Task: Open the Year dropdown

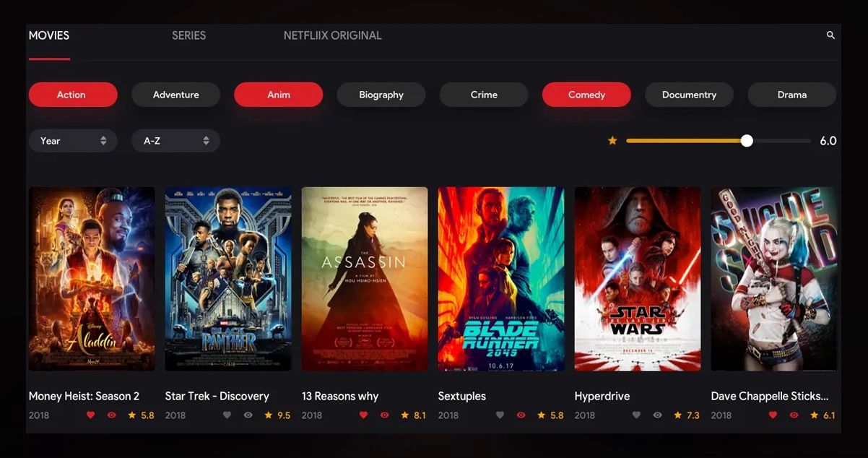Action: [73, 141]
